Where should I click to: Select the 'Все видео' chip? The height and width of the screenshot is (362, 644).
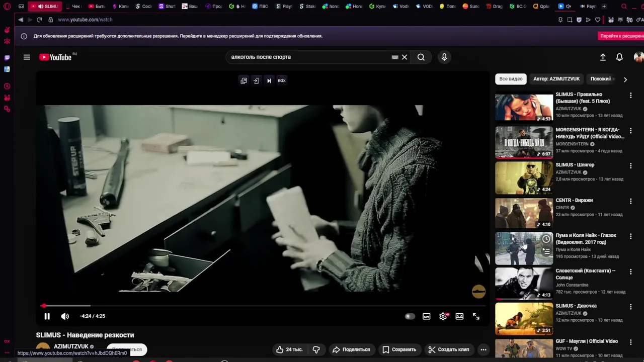[x=511, y=79]
